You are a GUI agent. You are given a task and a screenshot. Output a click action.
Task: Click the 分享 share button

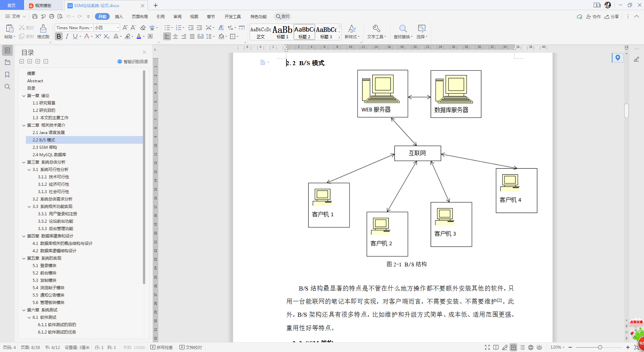click(611, 16)
